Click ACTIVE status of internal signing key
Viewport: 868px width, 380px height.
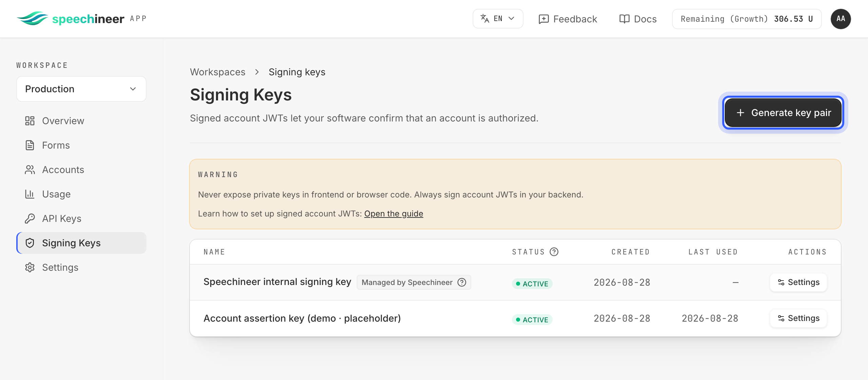click(532, 284)
